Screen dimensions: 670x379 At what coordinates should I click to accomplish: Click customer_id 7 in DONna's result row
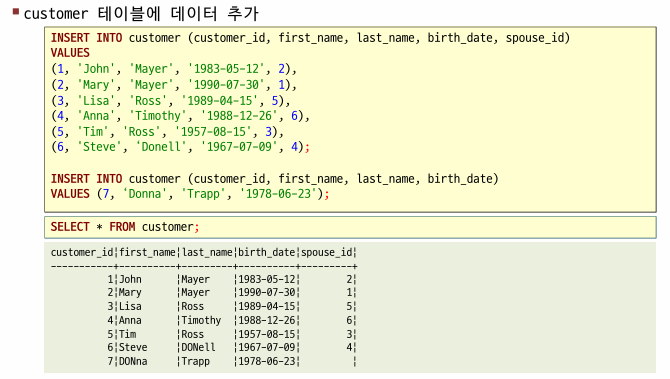coord(110,361)
